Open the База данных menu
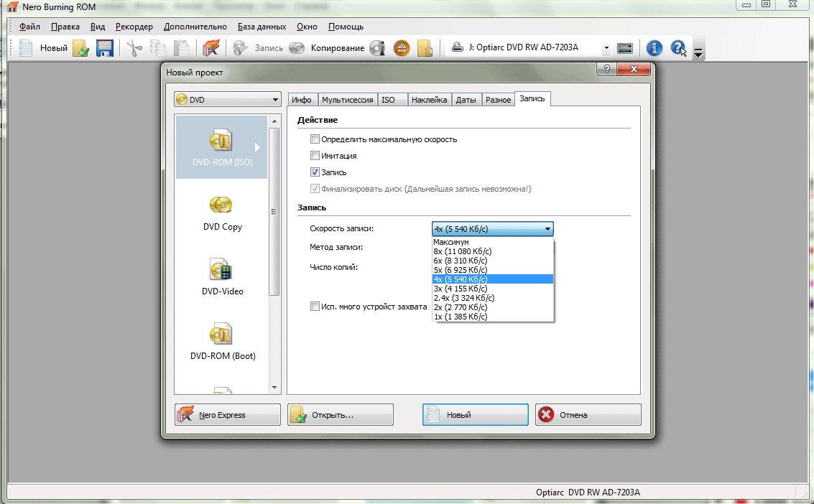The height and width of the screenshot is (504, 814). 262,27
